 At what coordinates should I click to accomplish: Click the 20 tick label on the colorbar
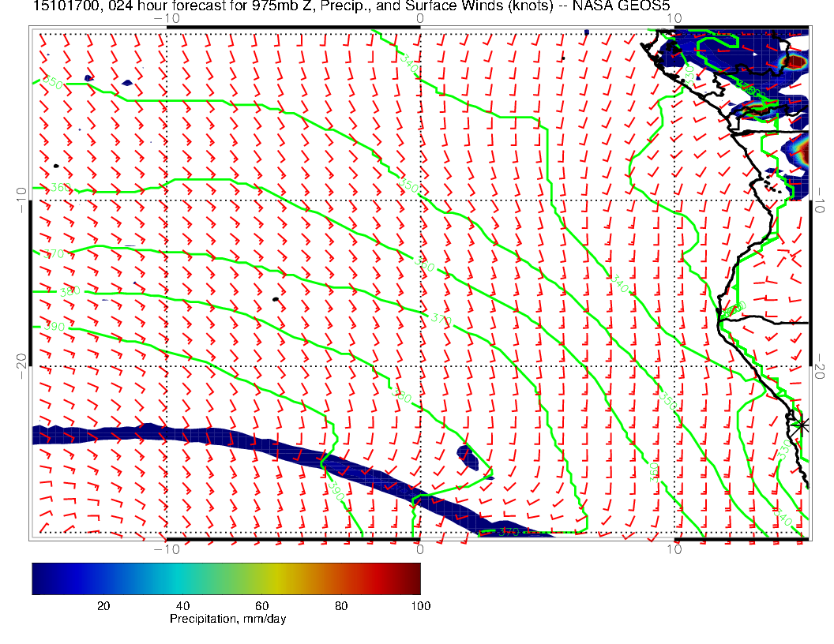103,605
